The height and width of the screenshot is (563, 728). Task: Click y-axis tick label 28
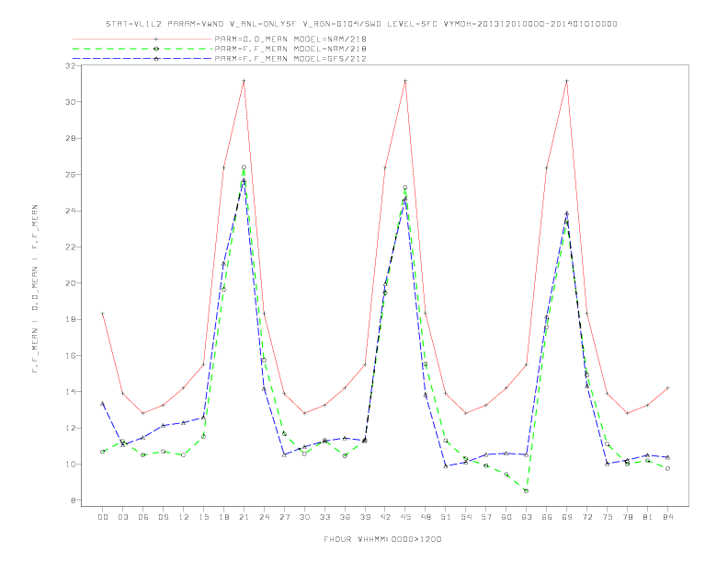(70, 138)
